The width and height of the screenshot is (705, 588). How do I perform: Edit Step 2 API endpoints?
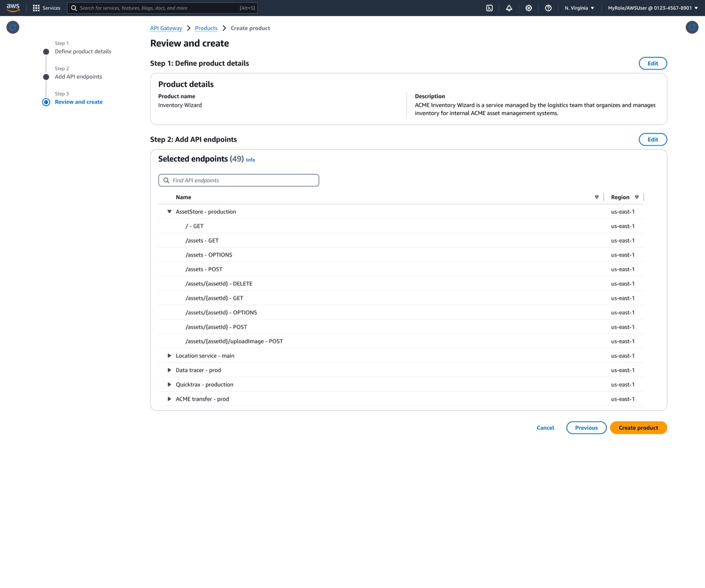(x=653, y=140)
